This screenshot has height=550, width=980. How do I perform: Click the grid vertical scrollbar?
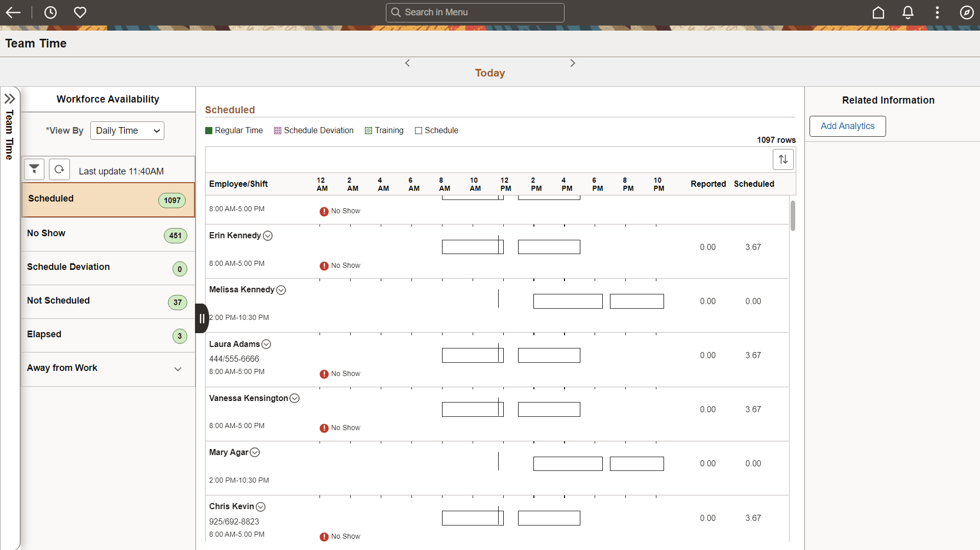(x=793, y=215)
